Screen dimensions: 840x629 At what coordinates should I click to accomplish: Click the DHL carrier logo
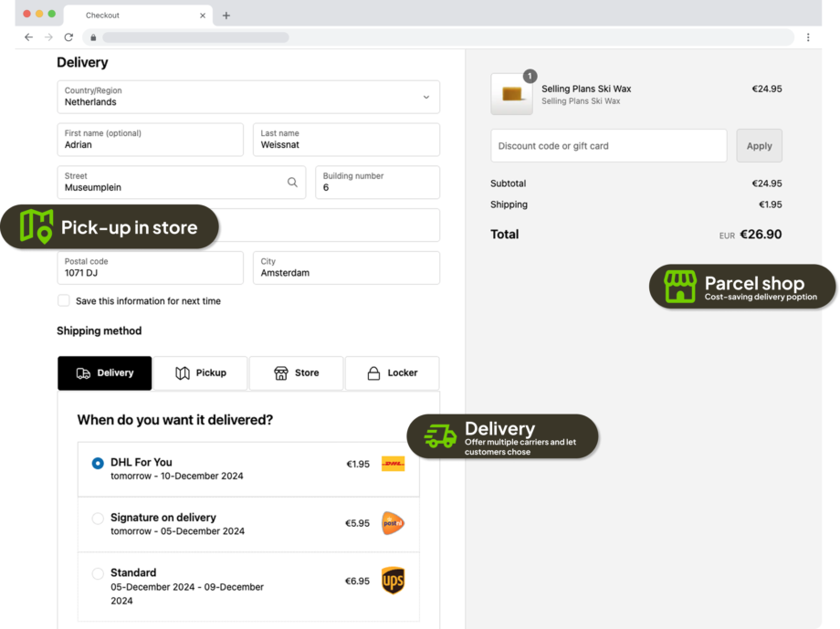[393, 464]
